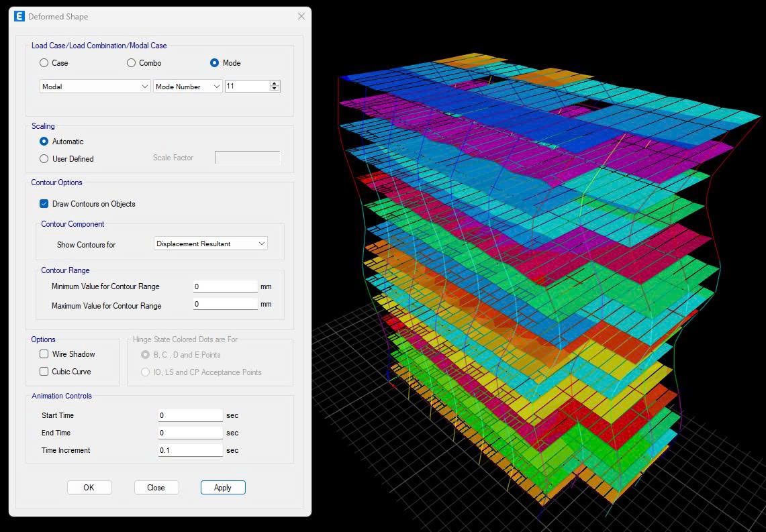Image resolution: width=766 pixels, height=532 pixels.
Task: Enable the Cubic Curve checkbox
Action: coord(44,372)
